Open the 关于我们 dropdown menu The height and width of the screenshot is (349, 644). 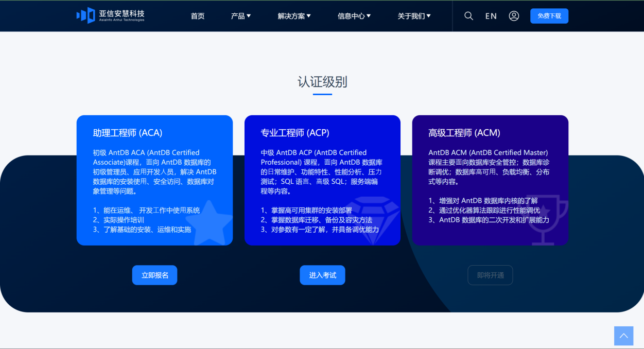click(414, 15)
